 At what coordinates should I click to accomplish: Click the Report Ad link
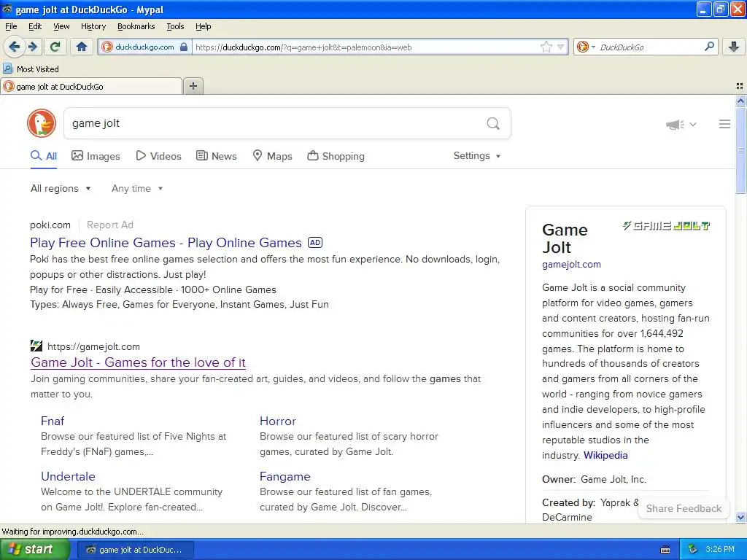coord(110,225)
